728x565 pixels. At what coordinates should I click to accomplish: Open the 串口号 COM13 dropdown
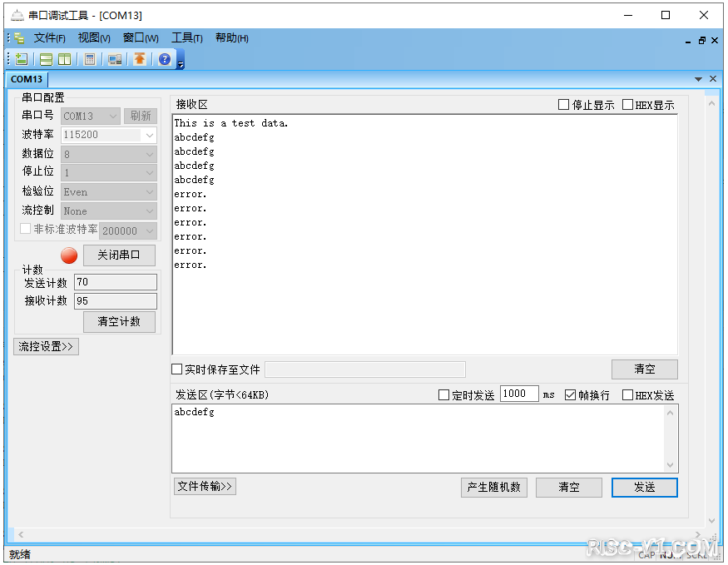(114, 116)
